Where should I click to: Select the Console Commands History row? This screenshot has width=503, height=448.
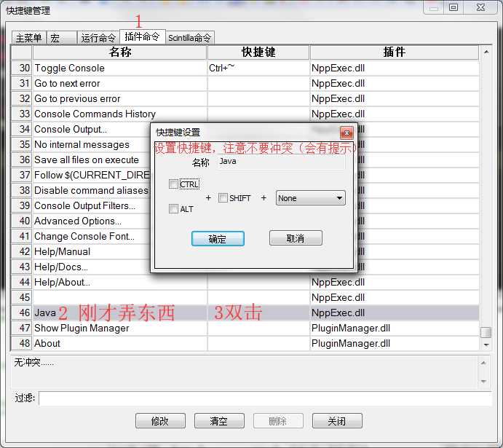[245, 114]
